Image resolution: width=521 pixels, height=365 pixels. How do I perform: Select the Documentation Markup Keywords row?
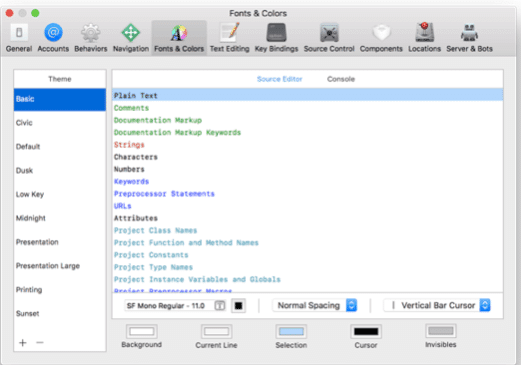point(308,132)
